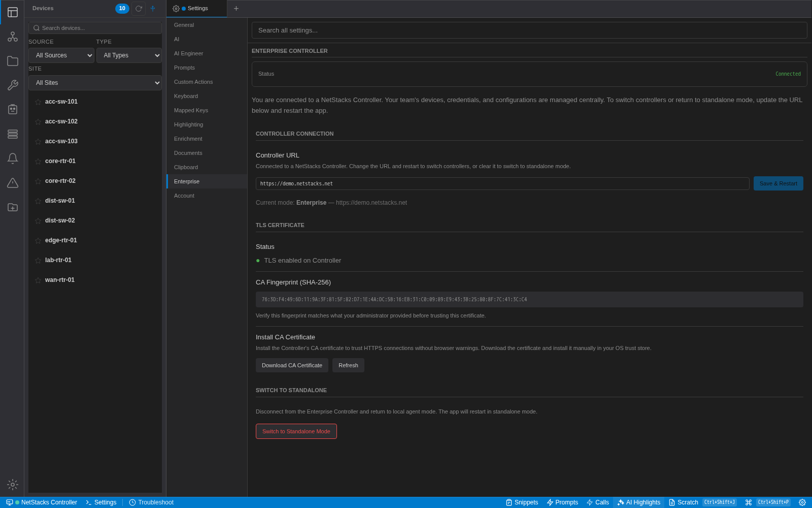
Task: Toggle the light theme sun icon
Action: (13, 485)
